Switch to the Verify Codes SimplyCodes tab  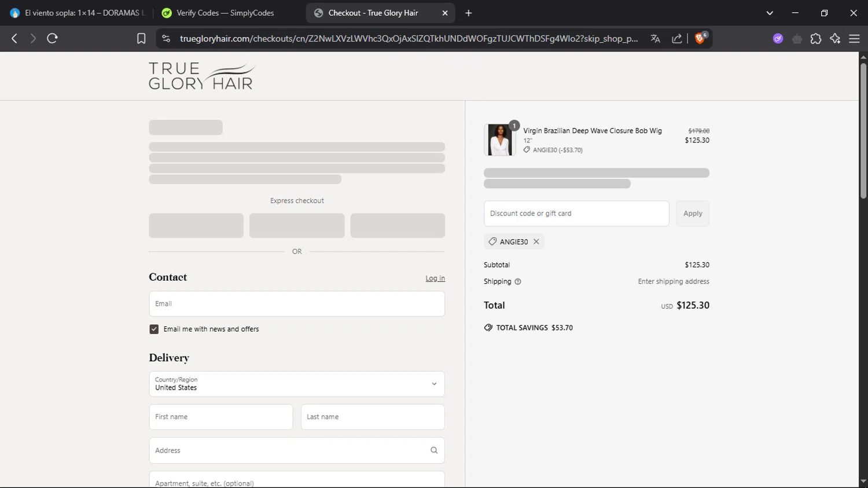tap(226, 13)
